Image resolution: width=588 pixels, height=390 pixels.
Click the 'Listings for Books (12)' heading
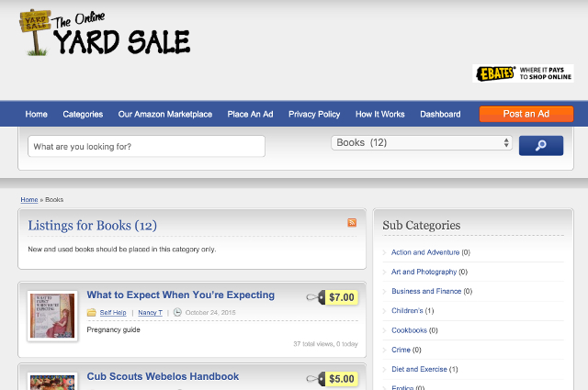tap(92, 226)
